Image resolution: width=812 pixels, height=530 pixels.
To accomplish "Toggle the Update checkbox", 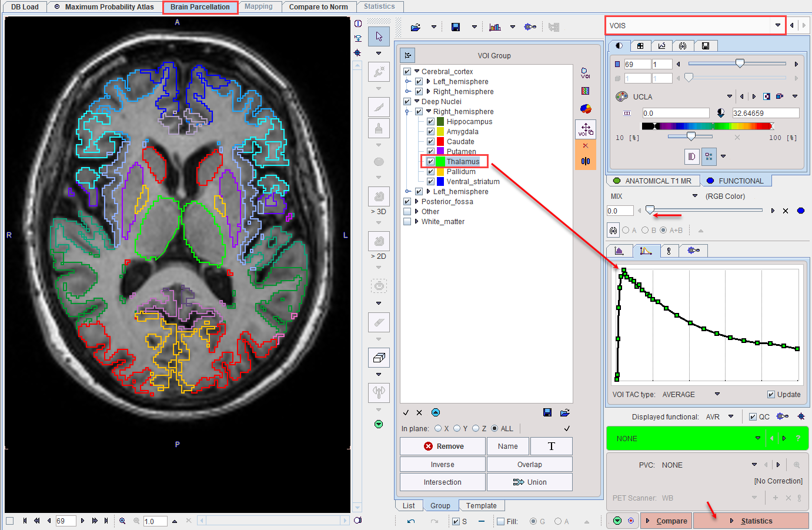I will pos(771,395).
